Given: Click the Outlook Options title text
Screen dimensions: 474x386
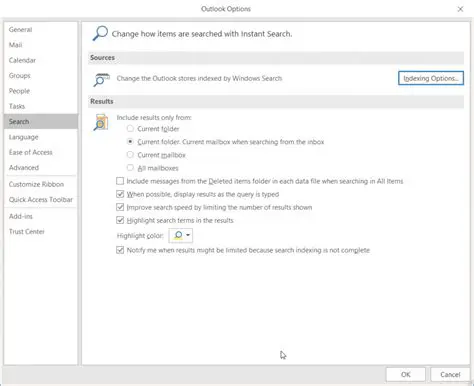Looking at the screenshot, I should click(226, 9).
